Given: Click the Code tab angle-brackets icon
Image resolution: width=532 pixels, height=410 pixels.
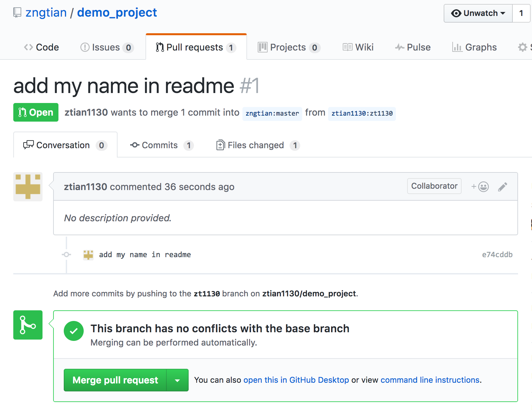Looking at the screenshot, I should point(29,47).
